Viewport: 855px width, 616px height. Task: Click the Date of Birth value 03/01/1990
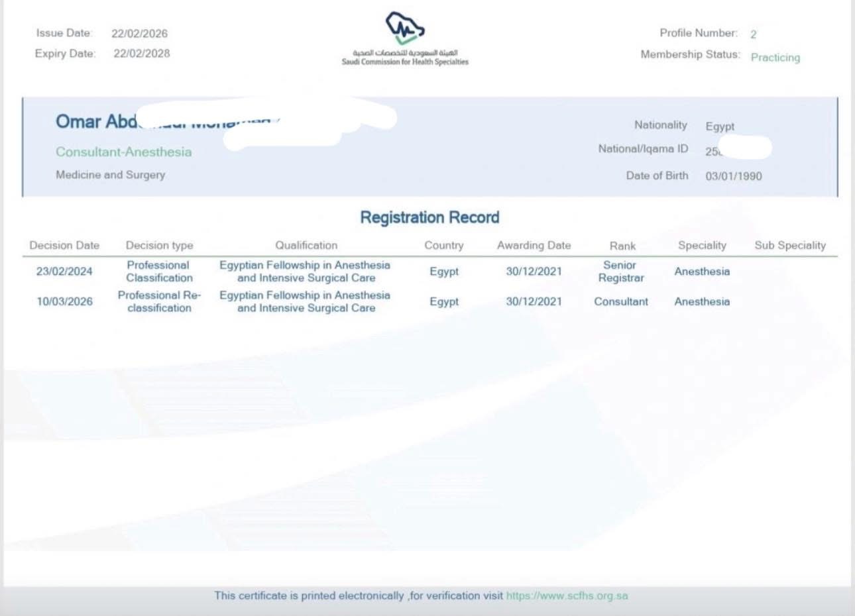(x=733, y=176)
